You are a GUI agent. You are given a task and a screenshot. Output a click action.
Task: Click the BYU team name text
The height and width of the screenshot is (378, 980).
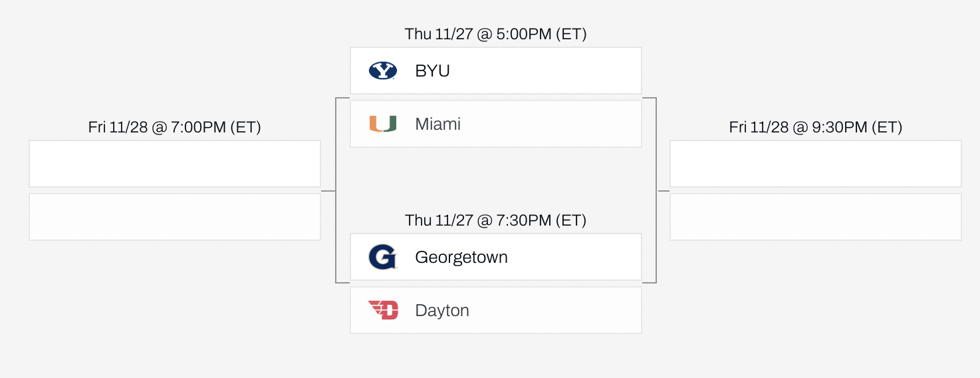point(432,71)
